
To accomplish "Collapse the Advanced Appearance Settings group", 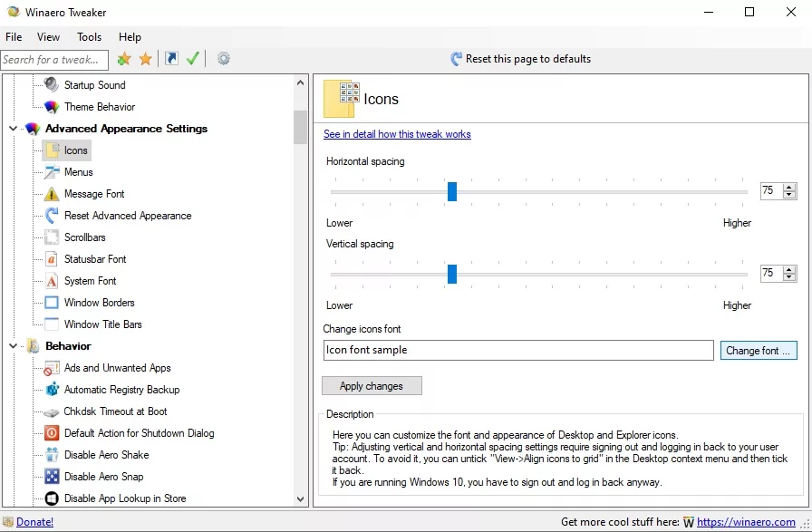I will [x=13, y=129].
